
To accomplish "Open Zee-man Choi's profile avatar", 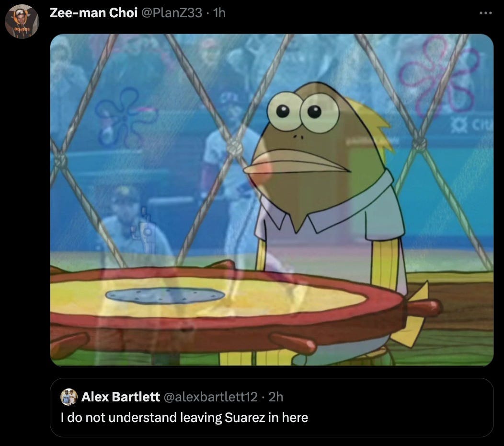I will pyautogui.click(x=22, y=22).
